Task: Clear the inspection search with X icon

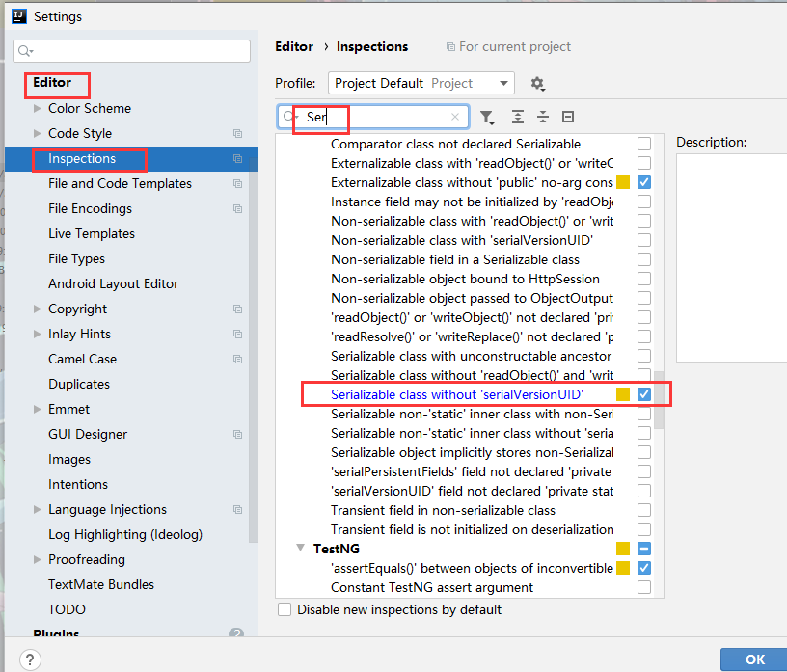Action: (x=455, y=117)
